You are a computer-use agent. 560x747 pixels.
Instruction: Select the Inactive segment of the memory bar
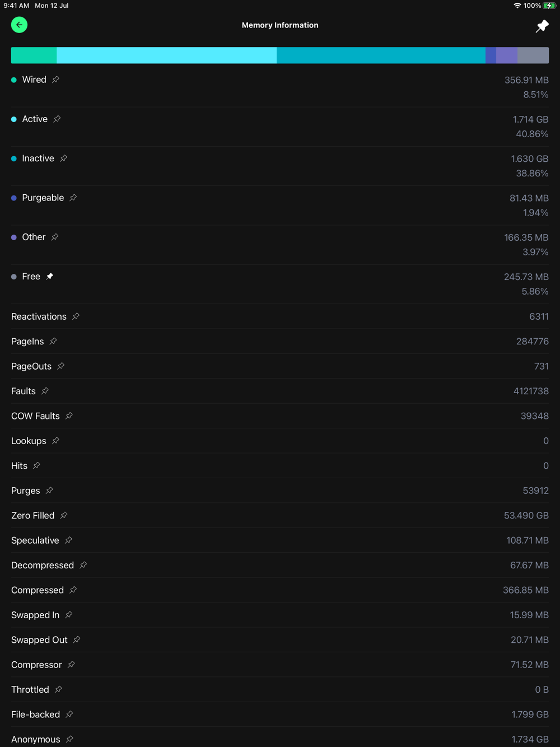[381, 55]
